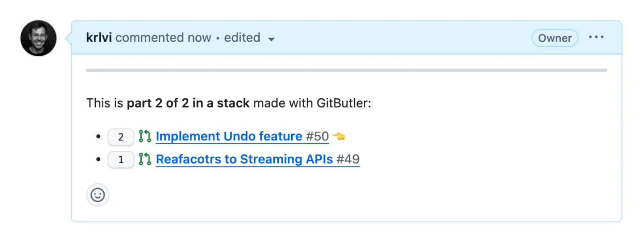Open the Implement Undo feature pull request
This screenshot has height=240, width=644.
point(229,136)
